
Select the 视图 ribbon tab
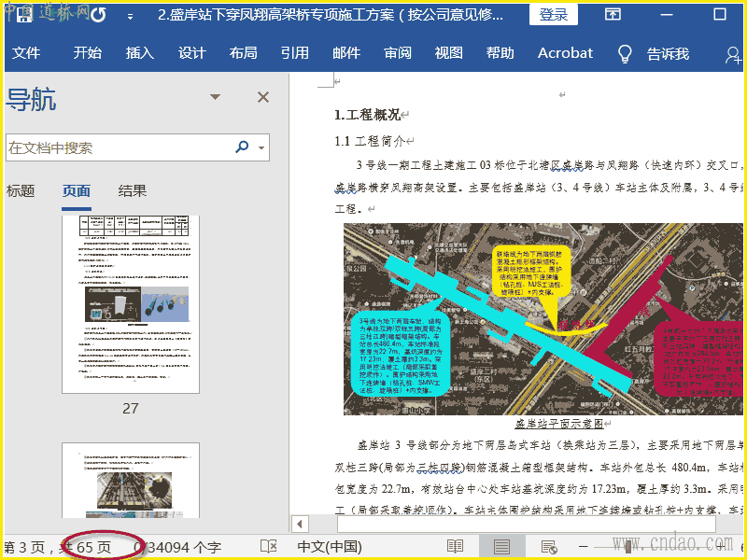[x=449, y=53]
